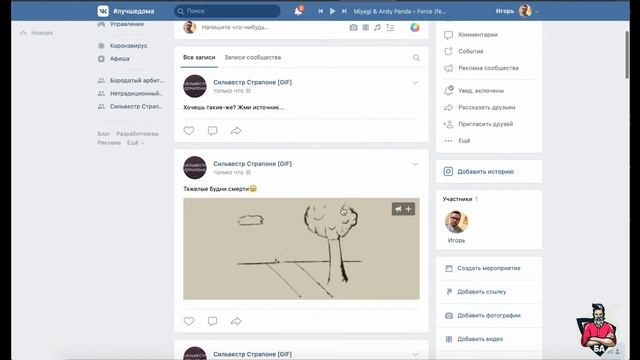
Task: Open the tree drawing GIF
Action: (x=301, y=249)
